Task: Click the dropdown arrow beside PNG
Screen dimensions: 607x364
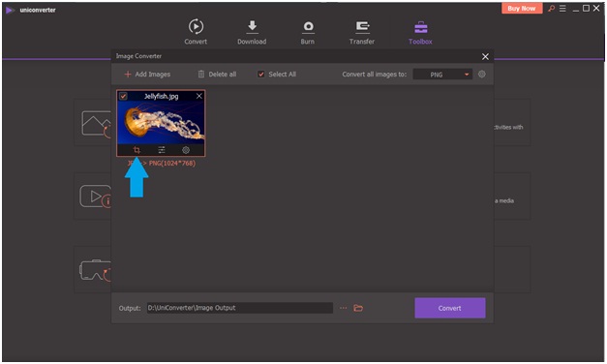Action: [467, 75]
